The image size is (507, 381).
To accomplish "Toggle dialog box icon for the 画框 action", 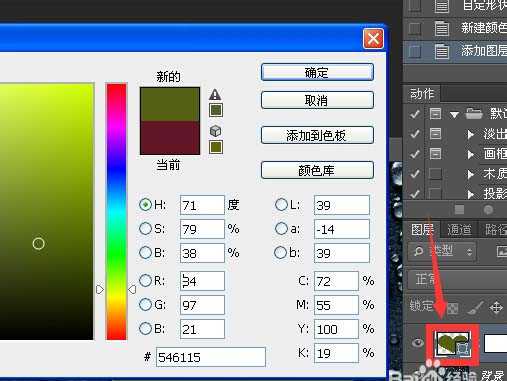I will coord(435,154).
